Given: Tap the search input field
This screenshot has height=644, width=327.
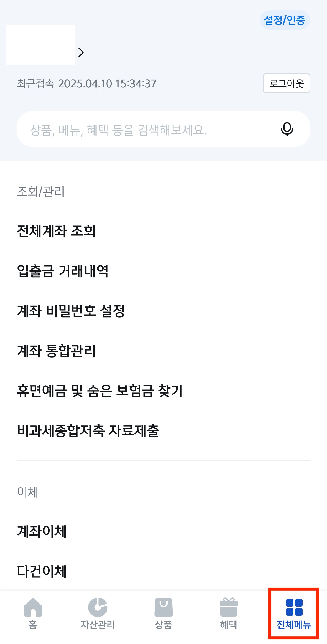Looking at the screenshot, I should point(139,129).
